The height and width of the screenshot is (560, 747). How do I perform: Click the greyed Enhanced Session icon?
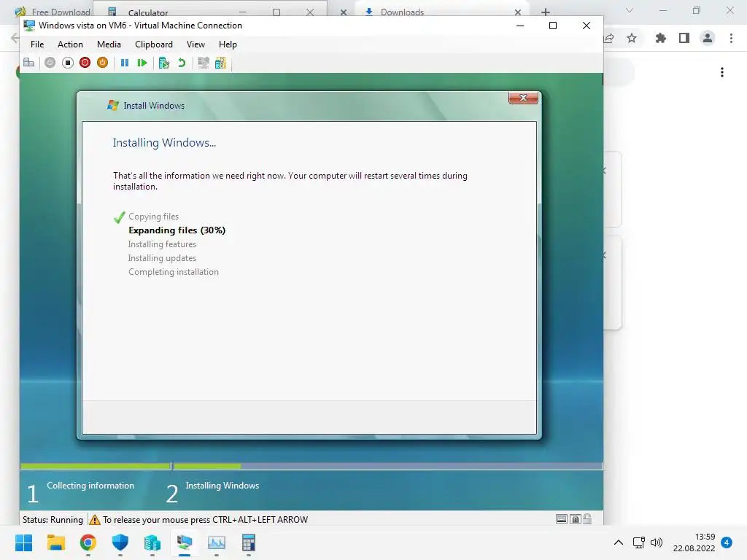click(x=204, y=63)
